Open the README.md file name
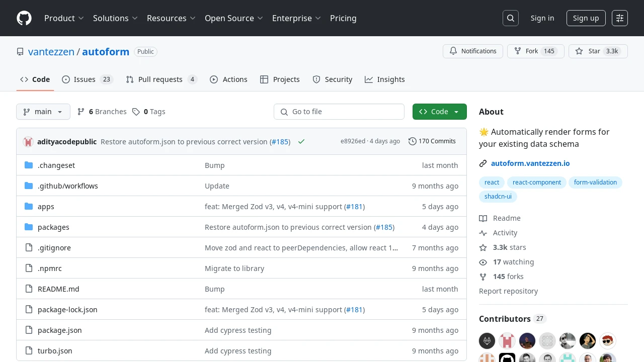 point(58,289)
